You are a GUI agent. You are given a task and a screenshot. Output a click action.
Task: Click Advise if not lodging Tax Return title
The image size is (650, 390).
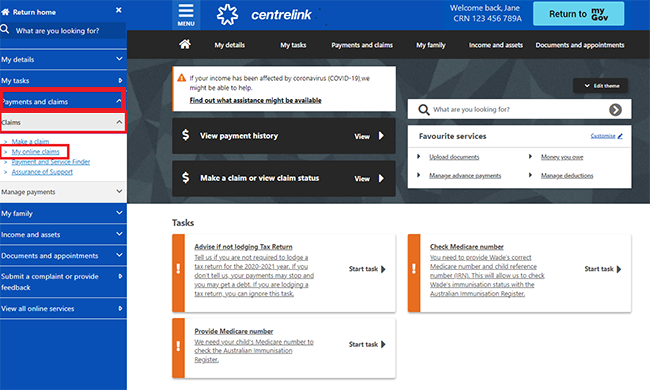click(243, 247)
